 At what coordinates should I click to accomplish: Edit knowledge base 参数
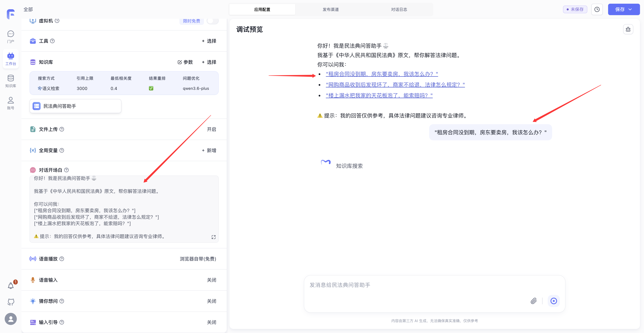coord(185,62)
